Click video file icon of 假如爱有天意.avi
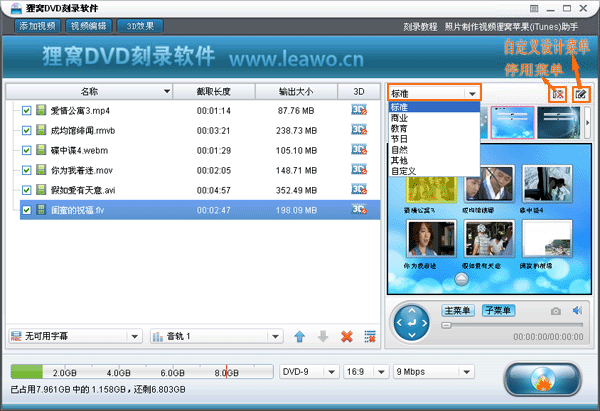Image resolution: width=600 pixels, height=411 pixels. coord(41,190)
